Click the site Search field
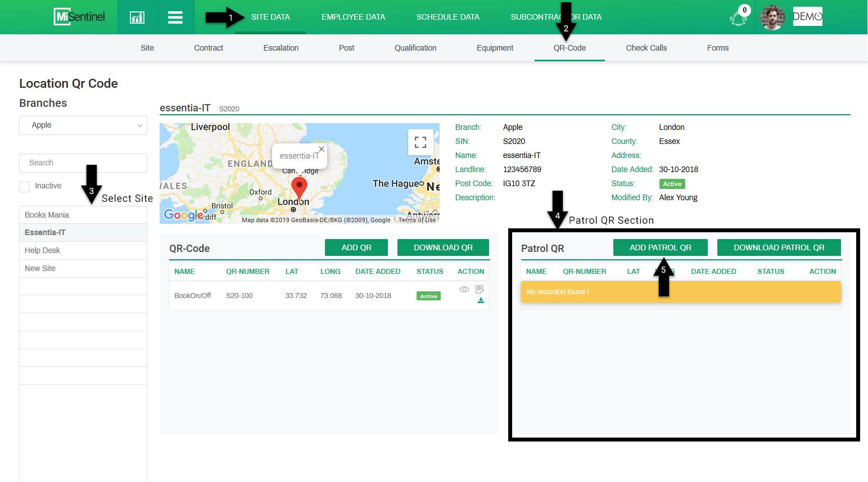The height and width of the screenshot is (482, 868). pos(83,163)
